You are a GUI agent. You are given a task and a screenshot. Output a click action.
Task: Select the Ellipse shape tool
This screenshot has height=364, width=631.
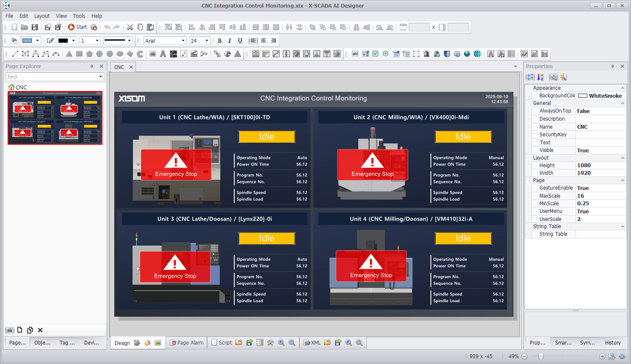coord(120,54)
